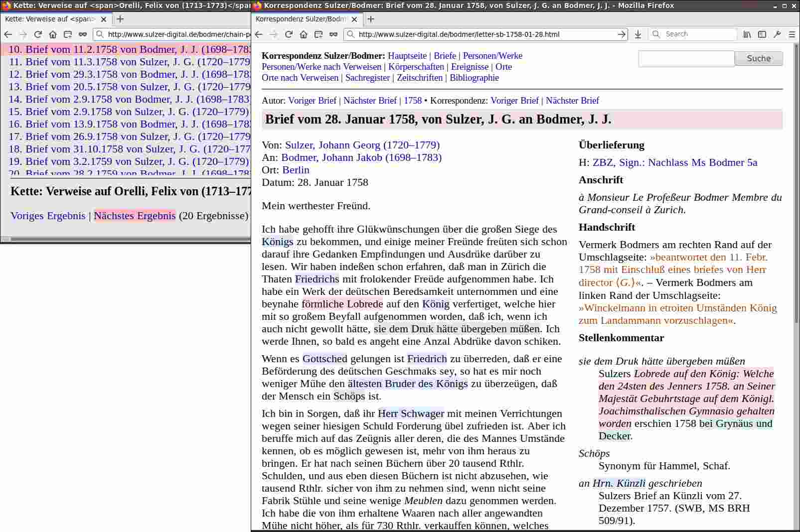
Task: Open Personen/Werke nach Verweisen link
Action: click(321, 67)
